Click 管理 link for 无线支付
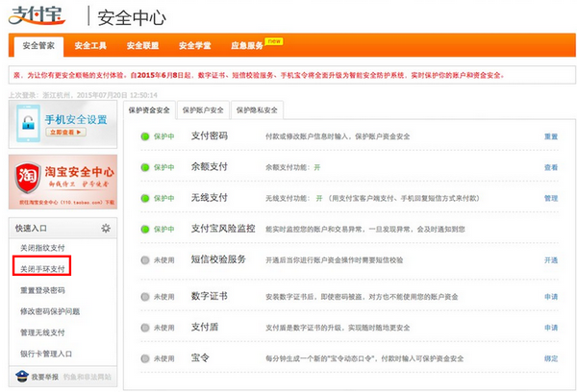 click(550, 198)
